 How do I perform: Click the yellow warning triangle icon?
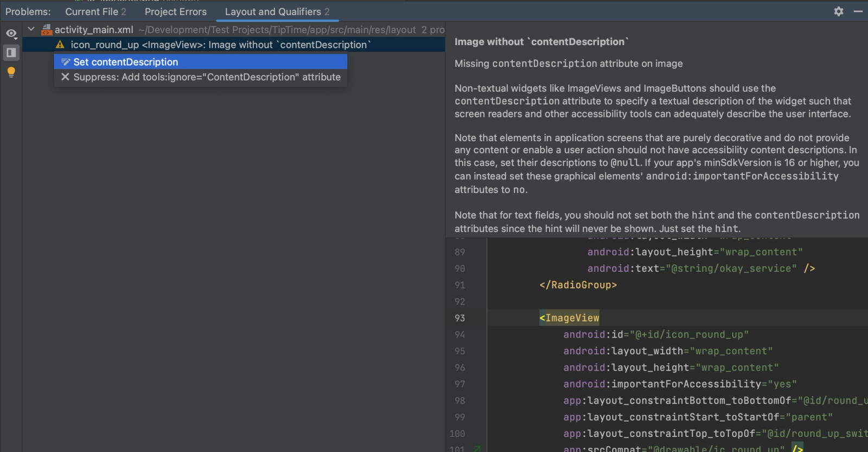(x=60, y=45)
